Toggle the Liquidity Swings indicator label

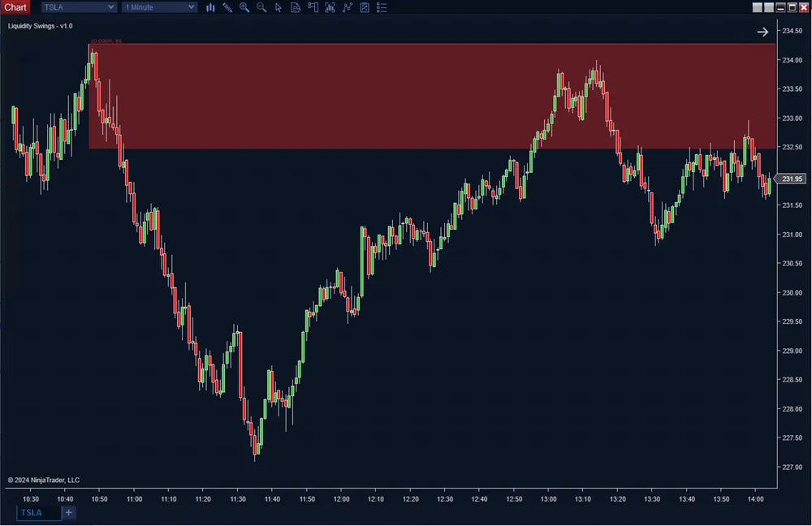point(41,25)
